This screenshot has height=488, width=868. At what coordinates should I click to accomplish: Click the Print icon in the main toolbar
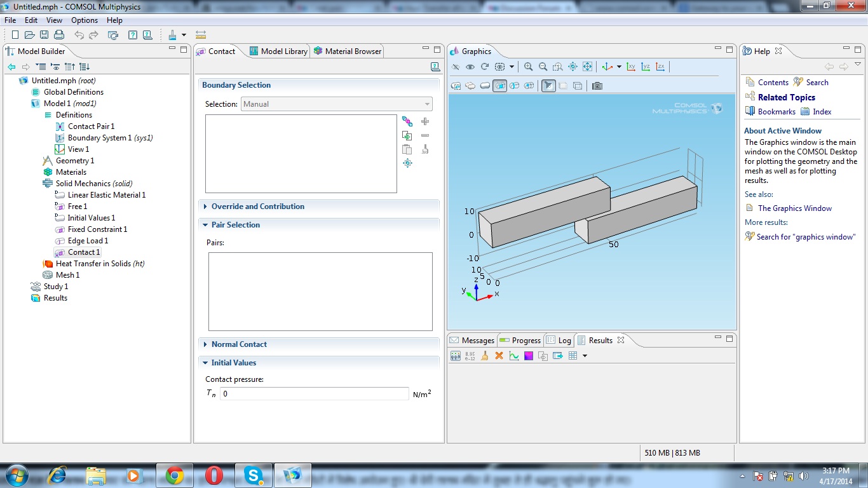pos(58,35)
